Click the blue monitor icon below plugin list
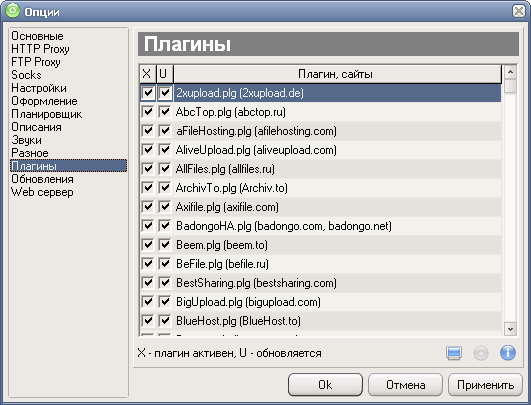 point(453,353)
